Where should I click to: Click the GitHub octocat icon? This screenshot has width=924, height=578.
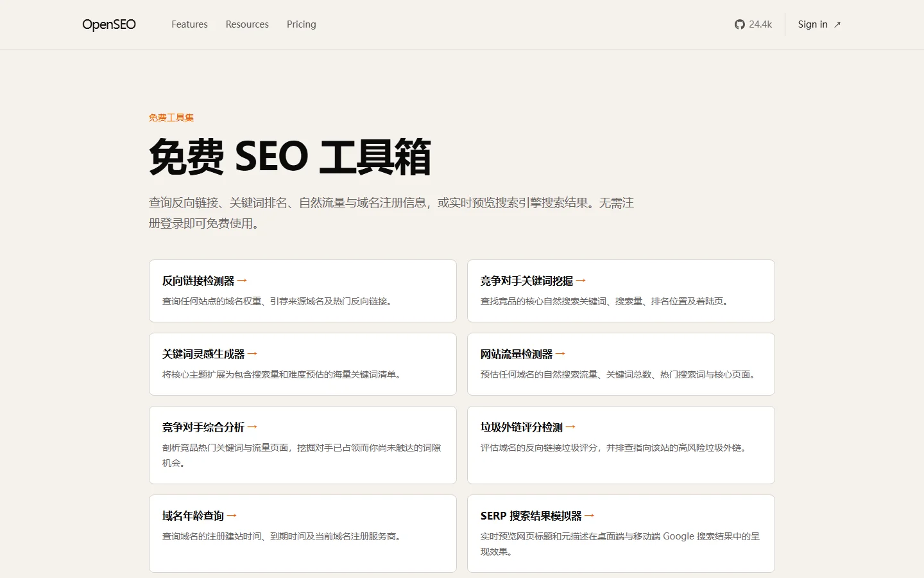[x=740, y=24]
